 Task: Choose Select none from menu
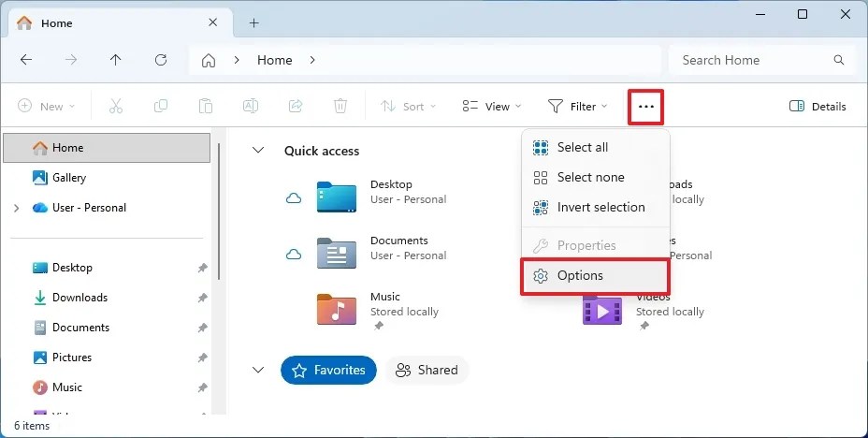pos(596,177)
